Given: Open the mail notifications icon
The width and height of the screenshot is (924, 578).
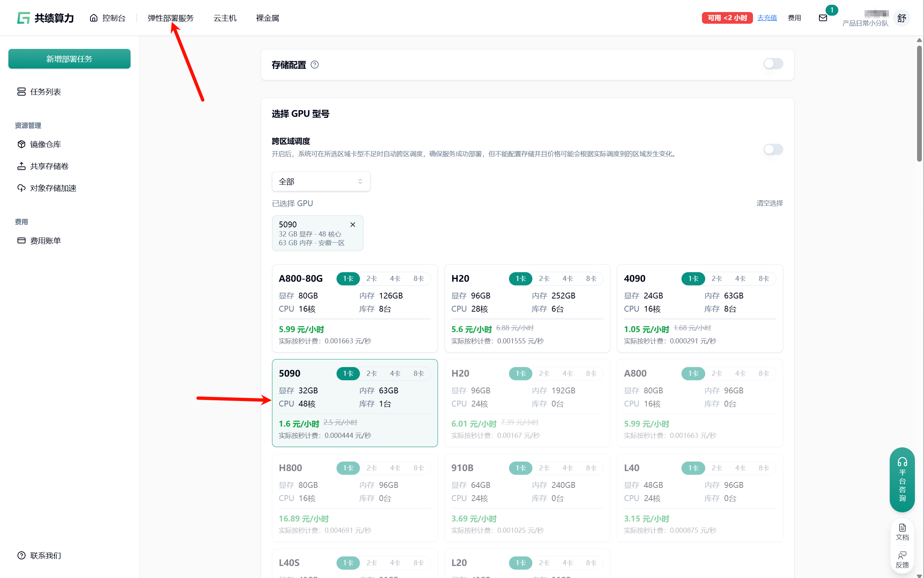Looking at the screenshot, I should click(822, 18).
